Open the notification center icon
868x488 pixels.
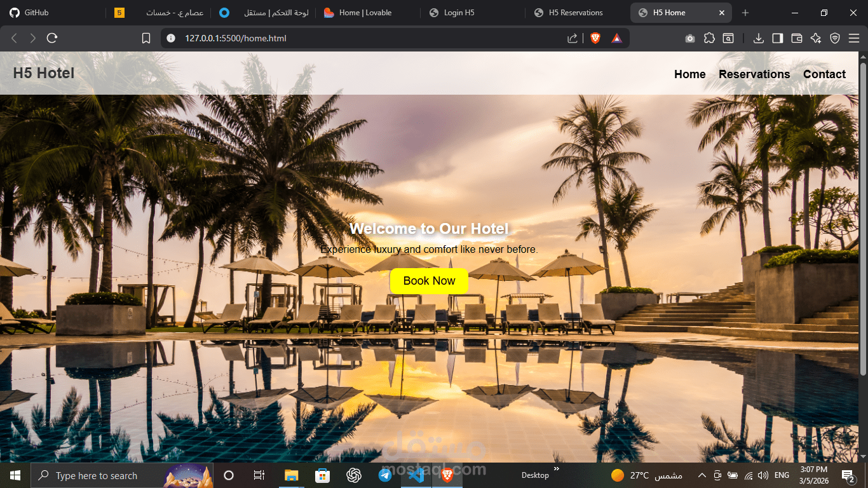(848, 475)
